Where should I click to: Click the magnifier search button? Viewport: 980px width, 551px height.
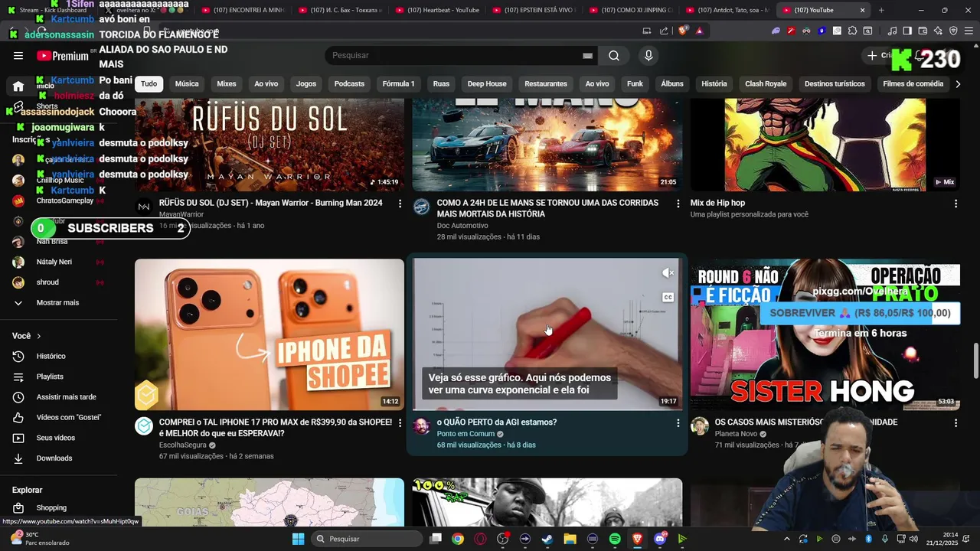click(614, 56)
